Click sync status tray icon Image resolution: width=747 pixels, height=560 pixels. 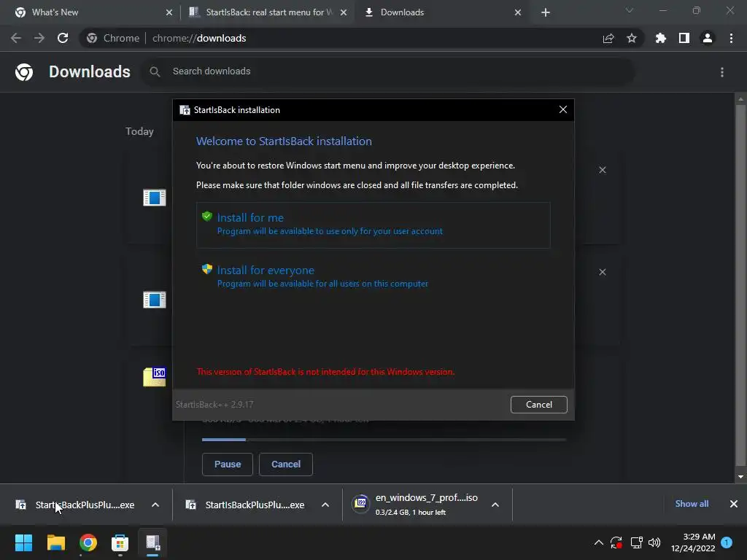(616, 542)
